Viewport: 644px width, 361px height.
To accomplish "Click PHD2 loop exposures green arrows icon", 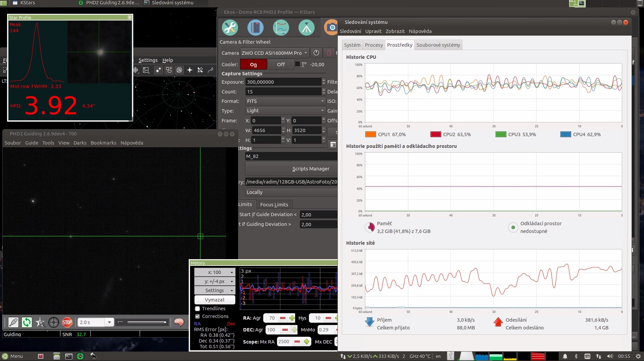I will click(27, 322).
